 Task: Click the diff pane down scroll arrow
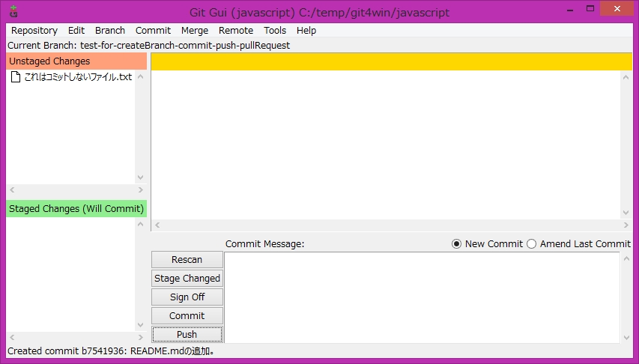[626, 213]
